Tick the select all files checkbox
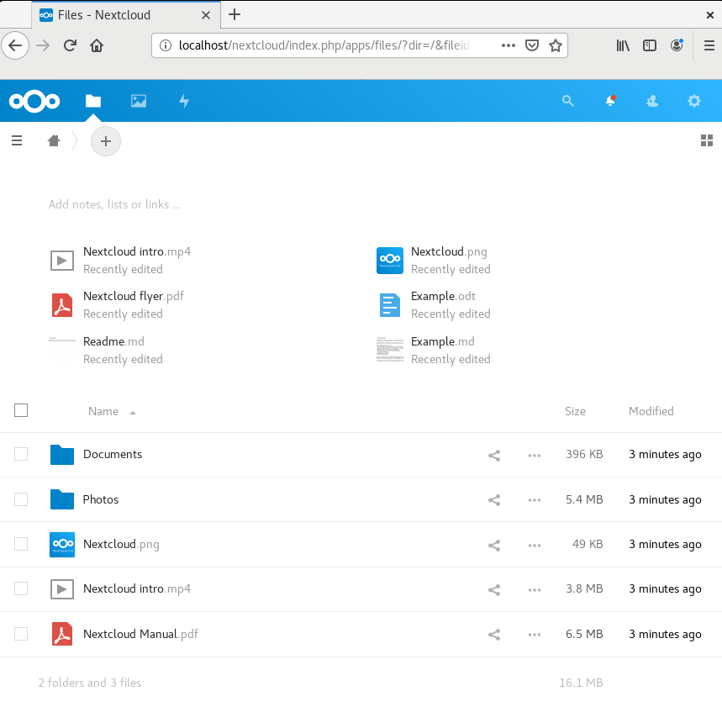This screenshot has width=722, height=728. pyautogui.click(x=21, y=410)
